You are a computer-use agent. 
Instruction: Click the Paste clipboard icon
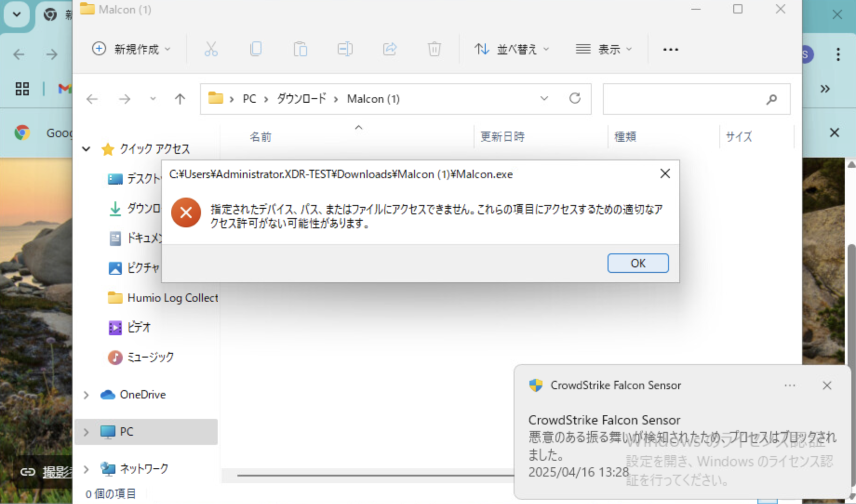click(301, 49)
